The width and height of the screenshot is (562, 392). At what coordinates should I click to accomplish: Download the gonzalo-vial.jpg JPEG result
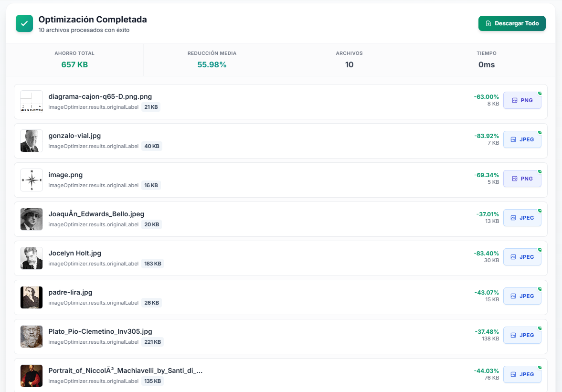[522, 139]
